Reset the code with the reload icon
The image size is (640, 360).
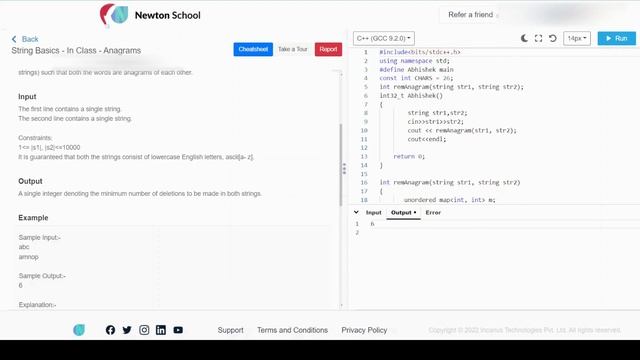click(x=553, y=38)
